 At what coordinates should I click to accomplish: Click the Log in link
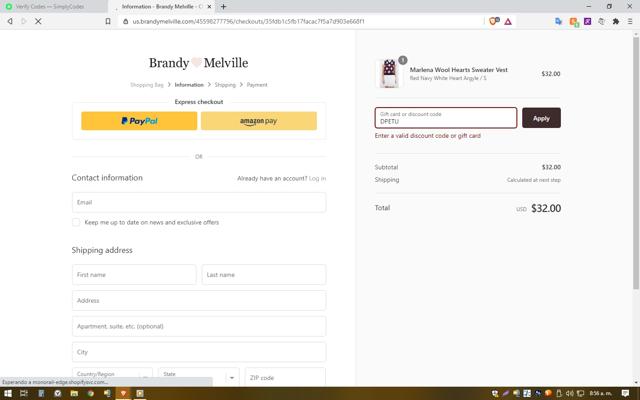coord(318,178)
